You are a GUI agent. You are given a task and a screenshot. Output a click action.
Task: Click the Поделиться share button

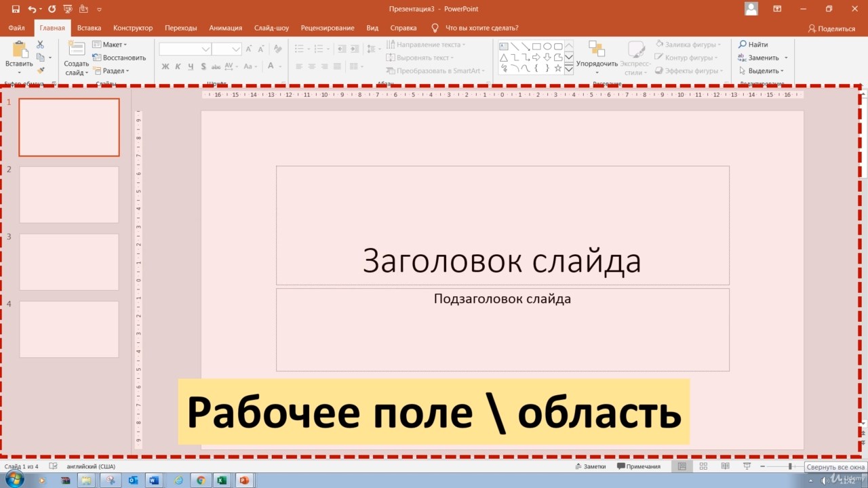831,28
